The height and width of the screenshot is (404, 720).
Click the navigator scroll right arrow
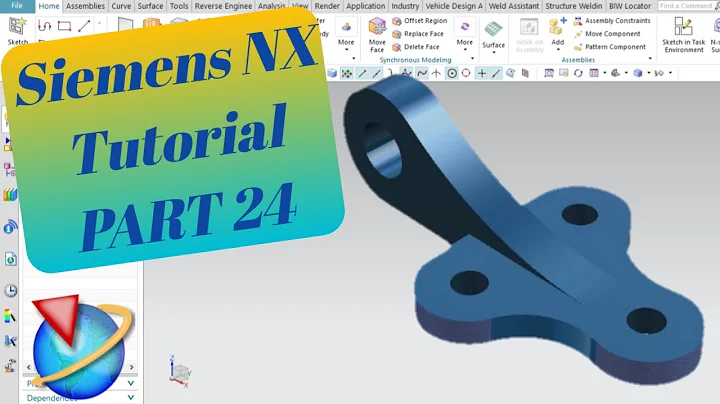131,367
